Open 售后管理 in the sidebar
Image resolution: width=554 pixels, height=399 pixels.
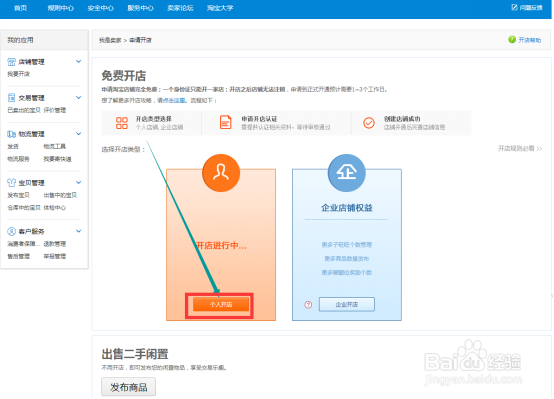pos(19,256)
